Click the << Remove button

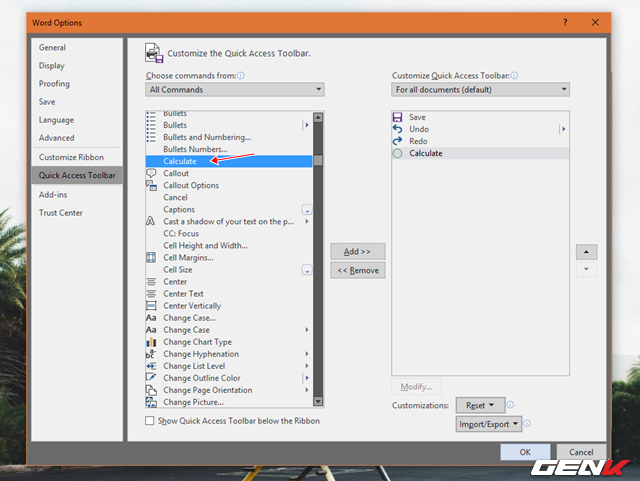tap(358, 270)
